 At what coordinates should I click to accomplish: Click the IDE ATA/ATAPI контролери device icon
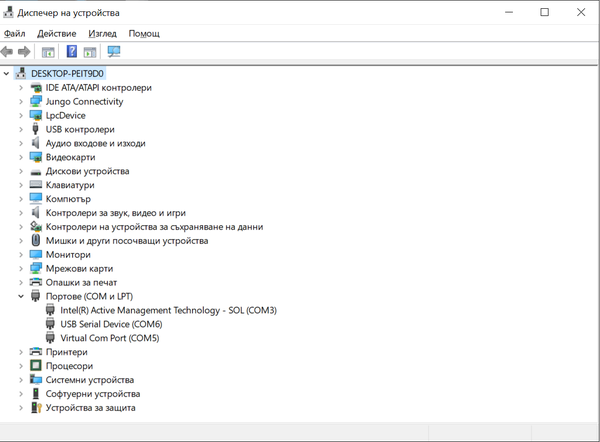click(x=36, y=88)
